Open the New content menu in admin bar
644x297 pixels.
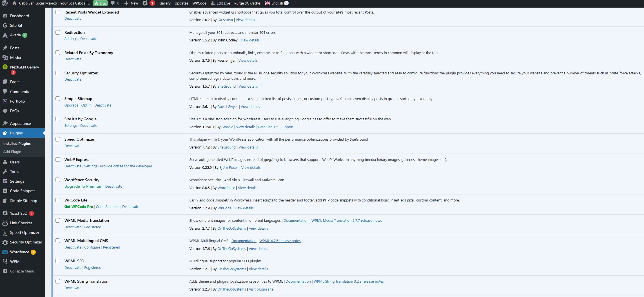[131, 3]
